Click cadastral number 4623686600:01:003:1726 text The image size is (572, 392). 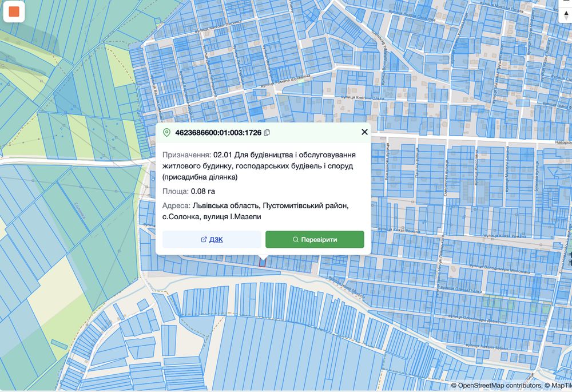218,133
